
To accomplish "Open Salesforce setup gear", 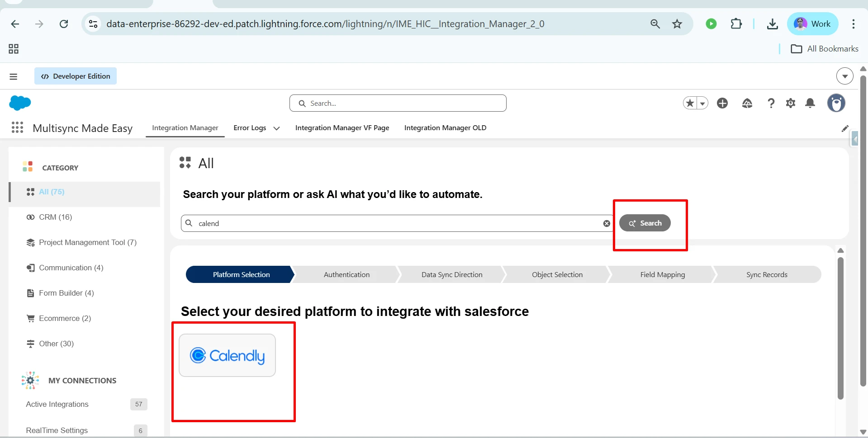I will (x=791, y=103).
